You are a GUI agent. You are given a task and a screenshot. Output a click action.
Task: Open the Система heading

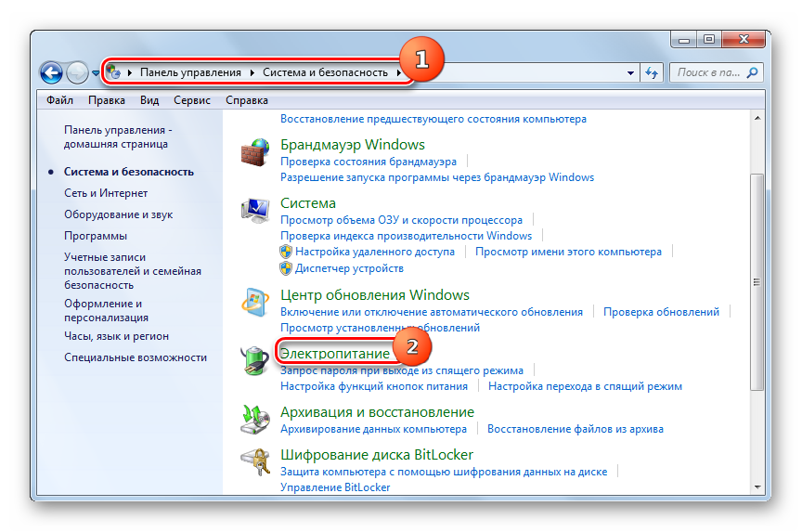pyautogui.click(x=308, y=203)
